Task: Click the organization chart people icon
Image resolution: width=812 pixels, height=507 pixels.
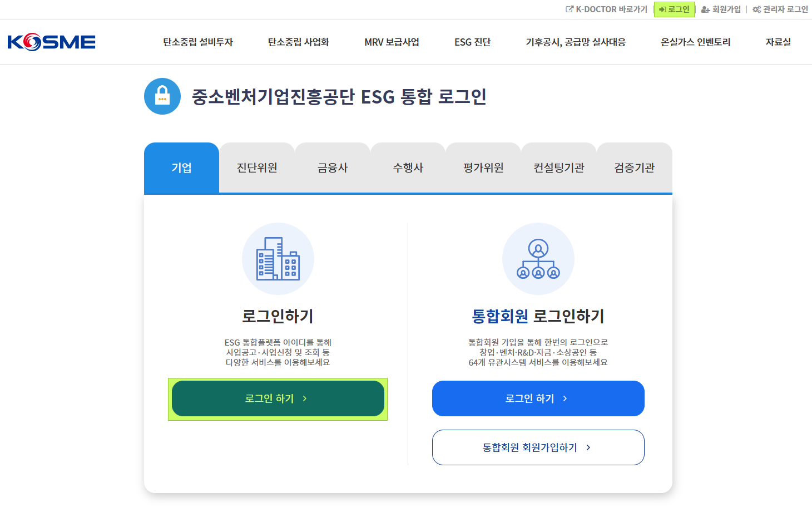Action: [538, 259]
